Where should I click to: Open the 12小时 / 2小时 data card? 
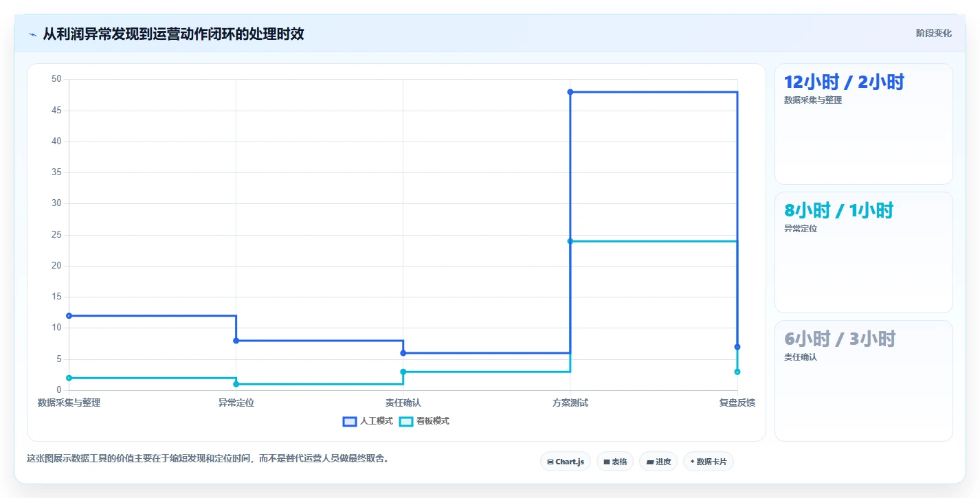(x=864, y=124)
